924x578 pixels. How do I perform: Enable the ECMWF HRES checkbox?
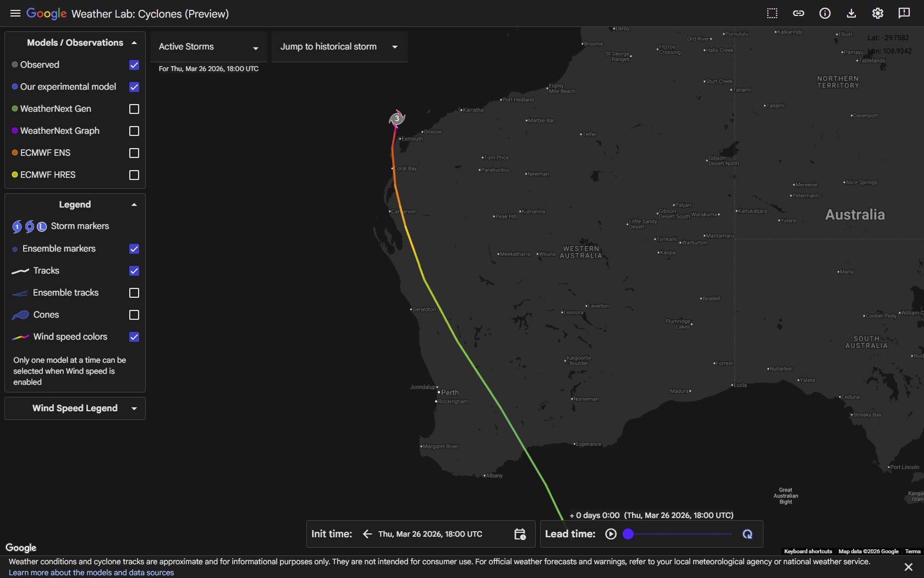[x=134, y=175]
